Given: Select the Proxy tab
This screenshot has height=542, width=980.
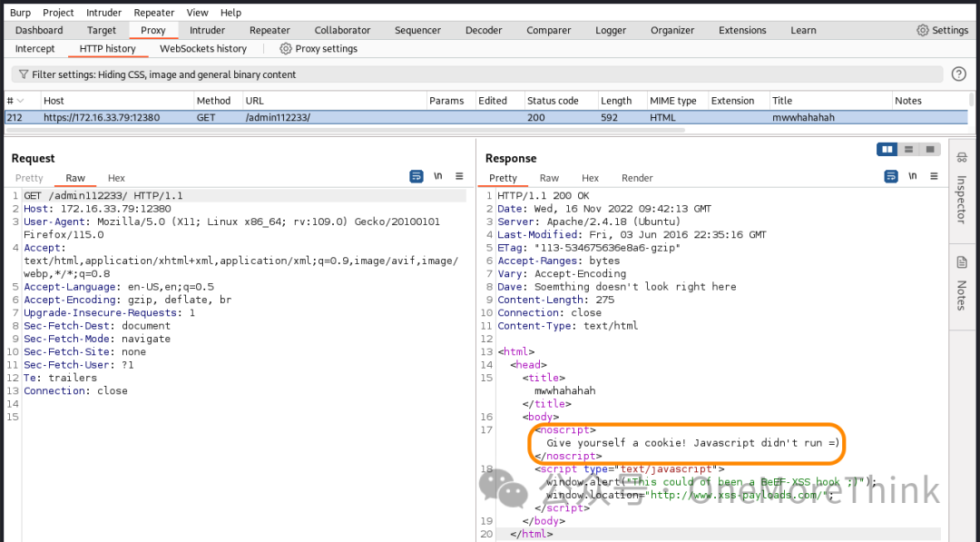Looking at the screenshot, I should tap(153, 30).
